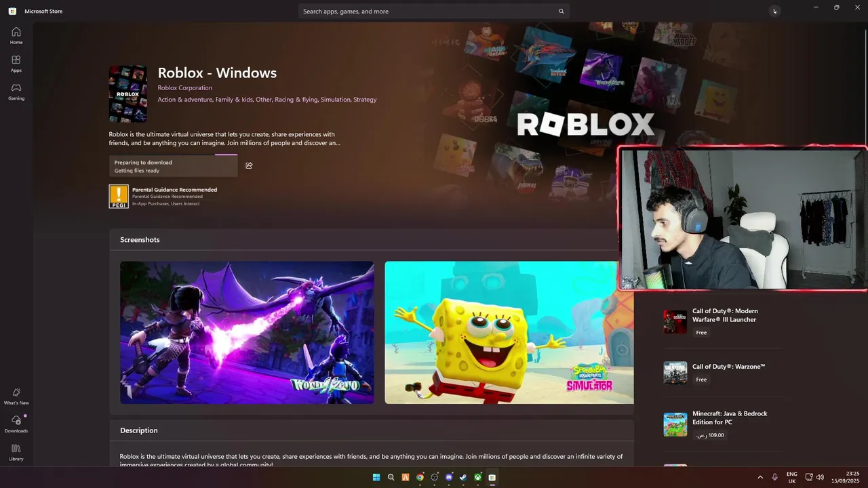868x488 pixels.
Task: Open the user profile button in title bar
Action: coord(774,11)
